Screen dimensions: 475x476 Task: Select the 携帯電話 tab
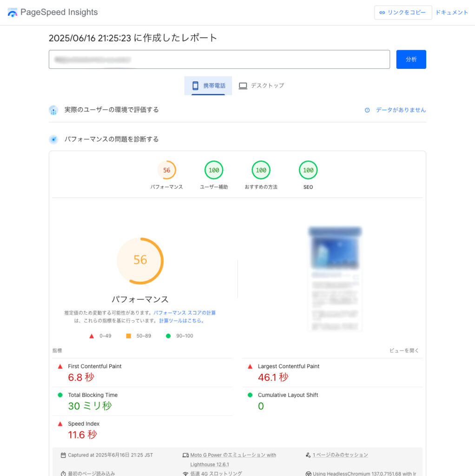coord(208,86)
